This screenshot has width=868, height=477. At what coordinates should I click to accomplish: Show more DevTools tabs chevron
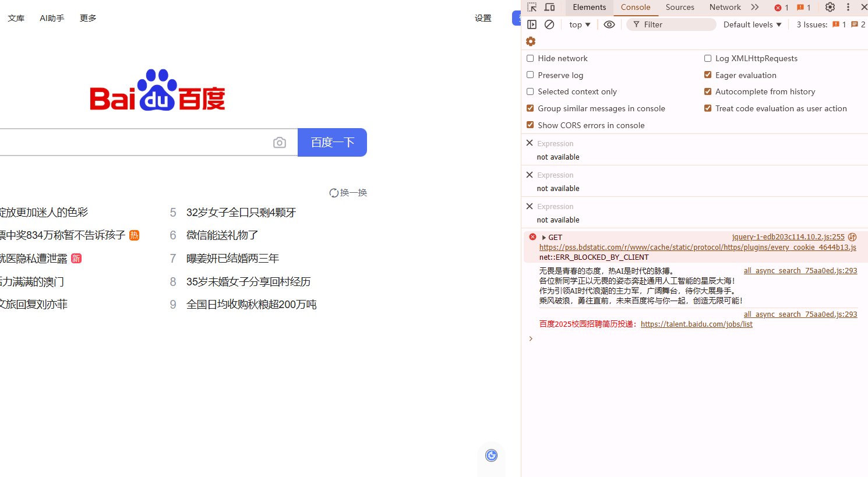click(x=755, y=7)
